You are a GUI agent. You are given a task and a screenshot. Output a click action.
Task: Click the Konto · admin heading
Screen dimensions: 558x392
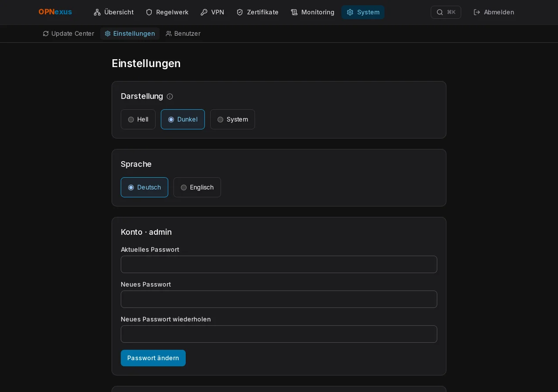pos(146,232)
